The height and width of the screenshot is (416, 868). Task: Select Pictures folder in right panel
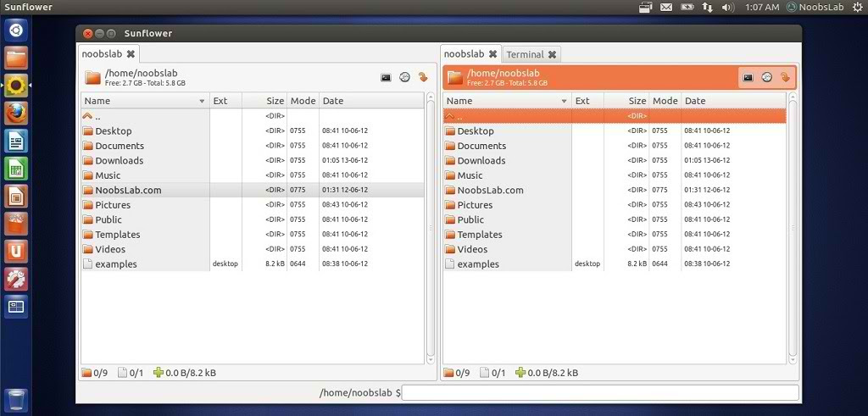tap(615, 205)
